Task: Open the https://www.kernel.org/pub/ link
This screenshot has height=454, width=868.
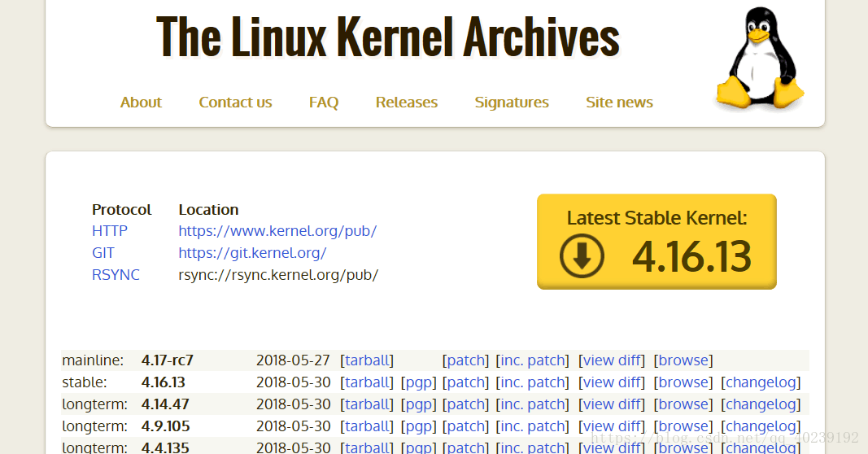Action: 277,231
